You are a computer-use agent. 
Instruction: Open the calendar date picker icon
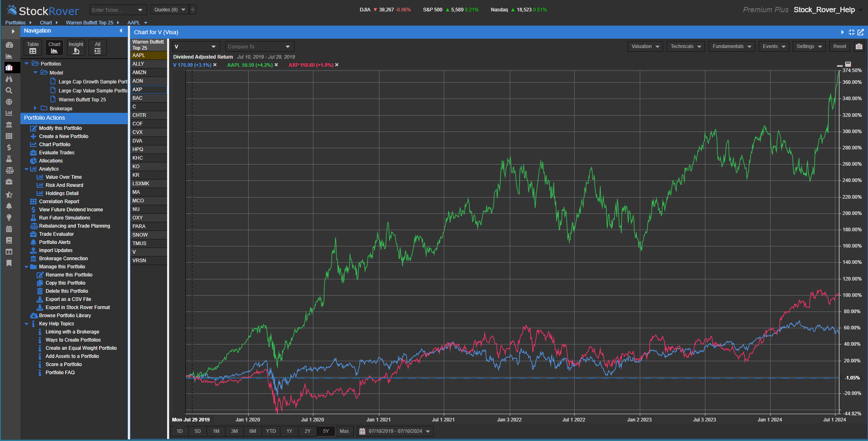pyautogui.click(x=362, y=431)
